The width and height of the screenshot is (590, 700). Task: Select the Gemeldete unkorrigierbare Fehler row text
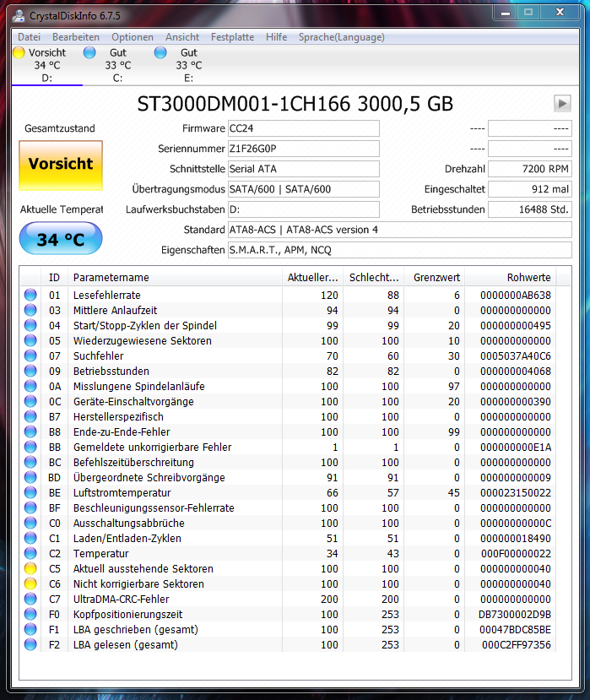152,447
